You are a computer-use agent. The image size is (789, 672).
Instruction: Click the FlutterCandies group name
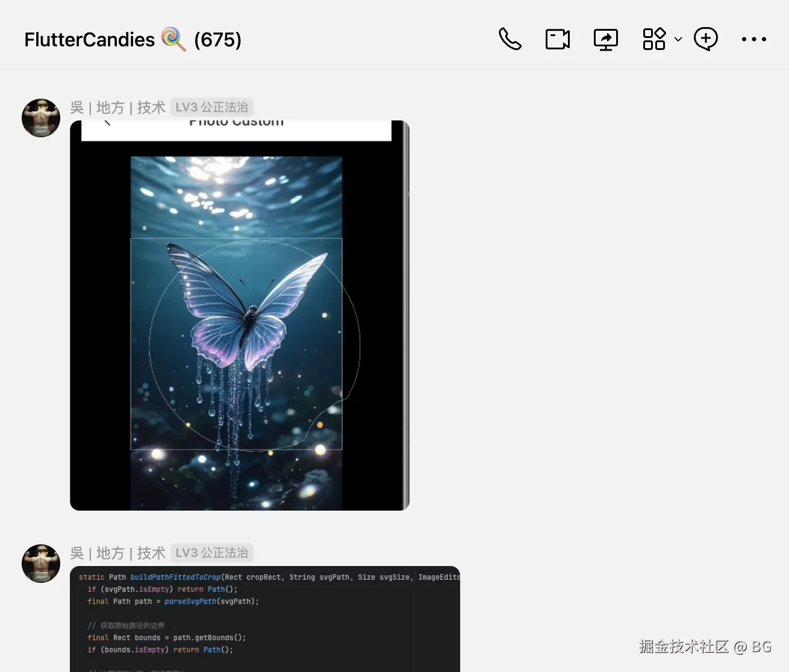[89, 40]
